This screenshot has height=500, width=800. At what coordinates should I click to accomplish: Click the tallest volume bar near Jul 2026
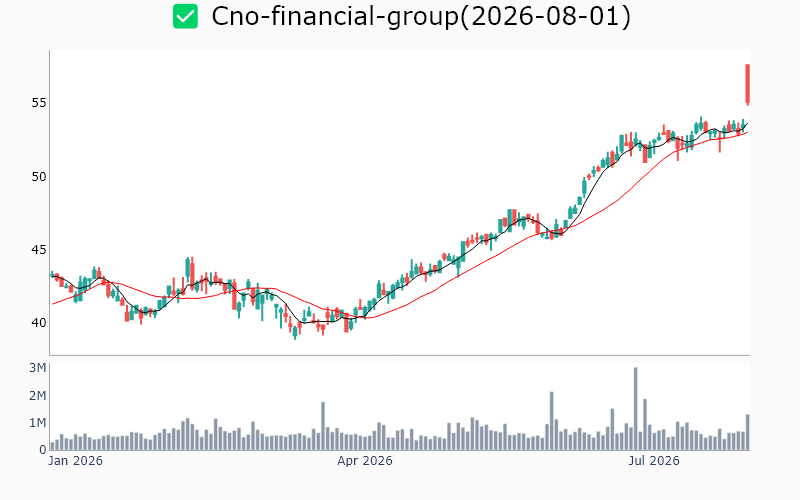tap(636, 409)
